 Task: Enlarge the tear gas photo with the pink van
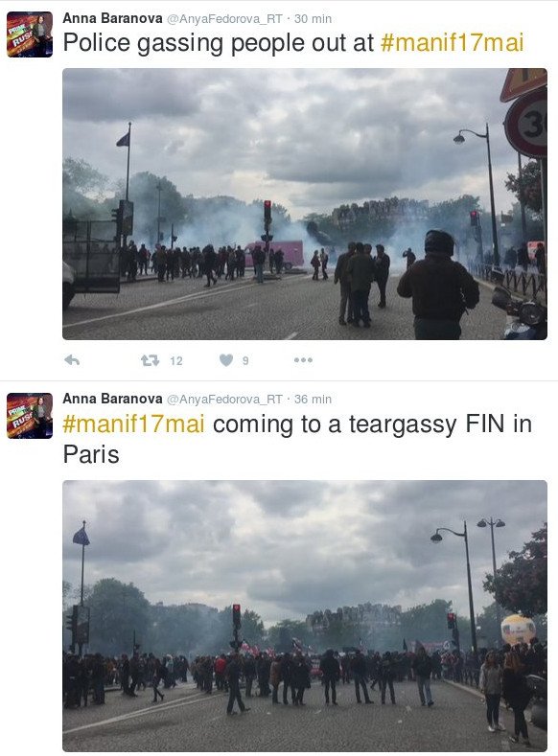pos(305,204)
